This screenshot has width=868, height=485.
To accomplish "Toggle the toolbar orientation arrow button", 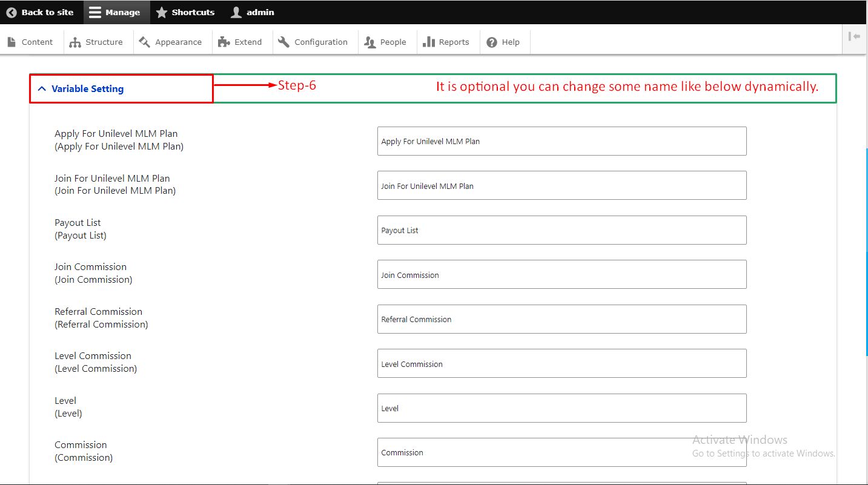I will tap(855, 36).
